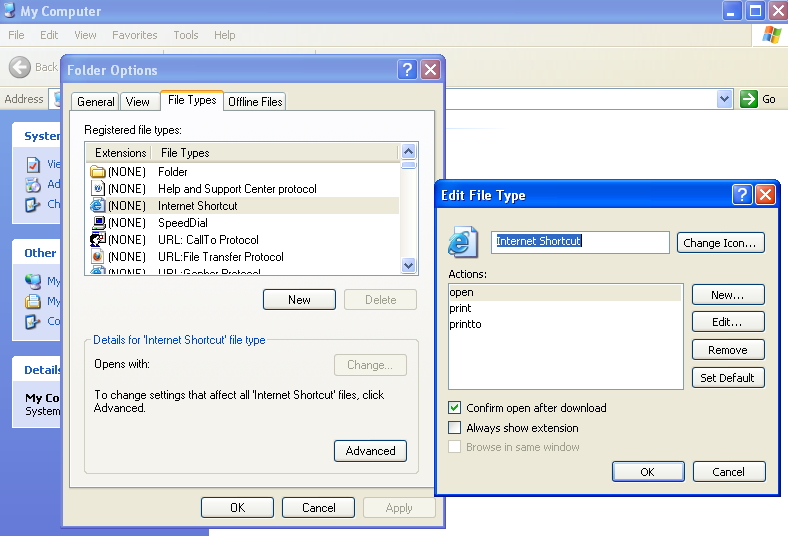
Task: Click the Change Icon... button
Action: coord(721,243)
